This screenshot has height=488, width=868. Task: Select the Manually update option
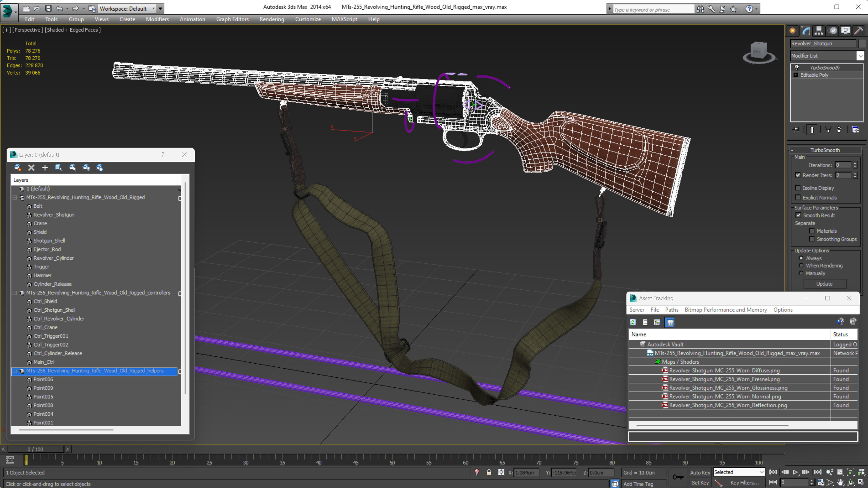[801, 273]
